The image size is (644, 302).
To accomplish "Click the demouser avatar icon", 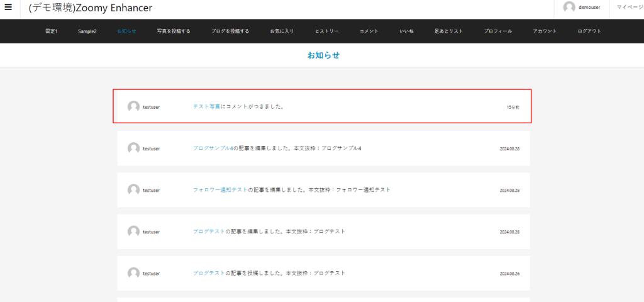I will pyautogui.click(x=569, y=8).
